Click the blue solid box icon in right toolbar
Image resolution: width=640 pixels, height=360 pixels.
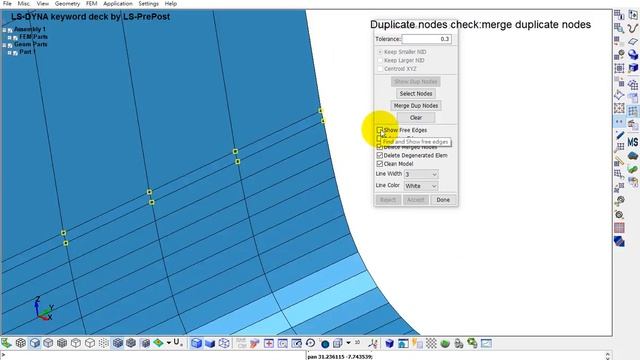click(x=633, y=68)
